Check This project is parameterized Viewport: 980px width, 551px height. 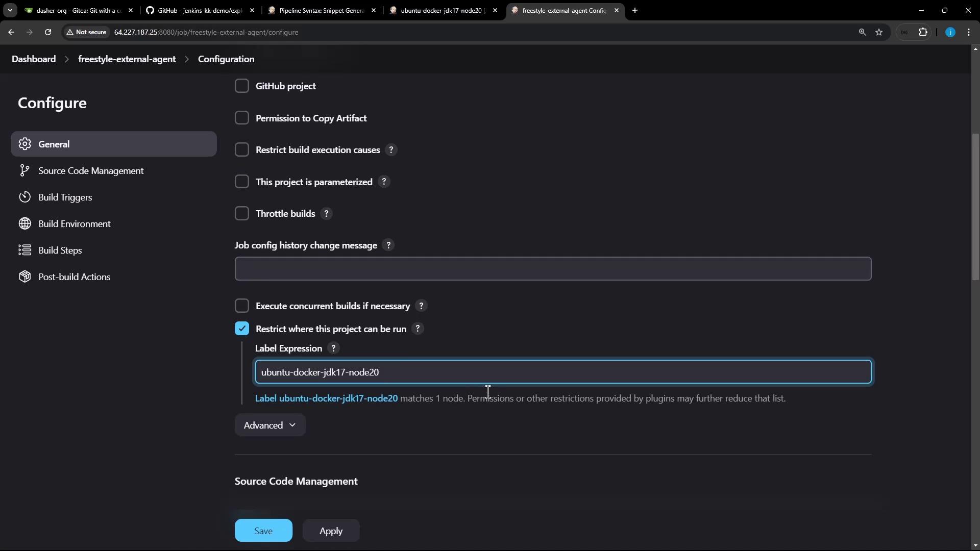click(x=242, y=182)
